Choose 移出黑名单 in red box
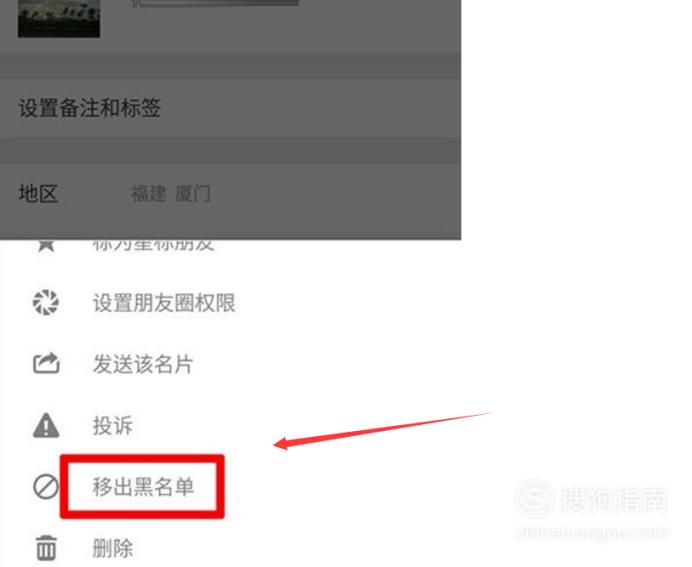This screenshot has height=567, width=692. point(143,487)
